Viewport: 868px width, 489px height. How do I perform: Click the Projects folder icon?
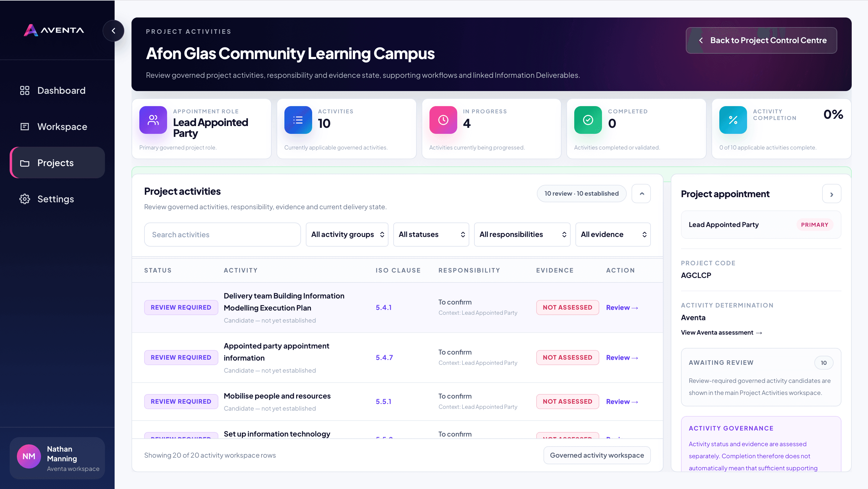coord(25,163)
